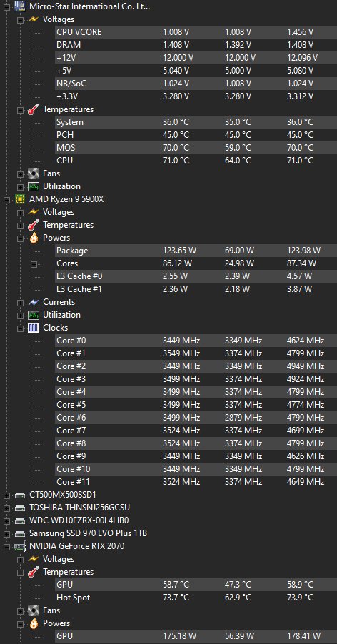Click the CT500MX500SSD1 drive icon
The width and height of the screenshot is (337, 644).
(x=19, y=495)
